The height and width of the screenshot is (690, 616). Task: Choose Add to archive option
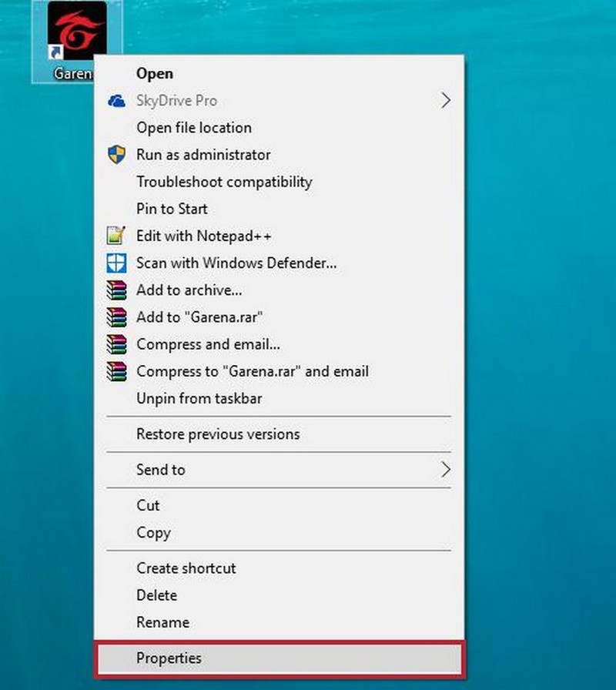(279, 290)
